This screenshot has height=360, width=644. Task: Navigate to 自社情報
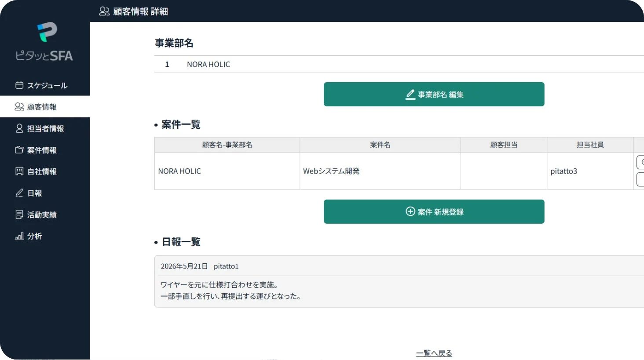[x=45, y=171]
